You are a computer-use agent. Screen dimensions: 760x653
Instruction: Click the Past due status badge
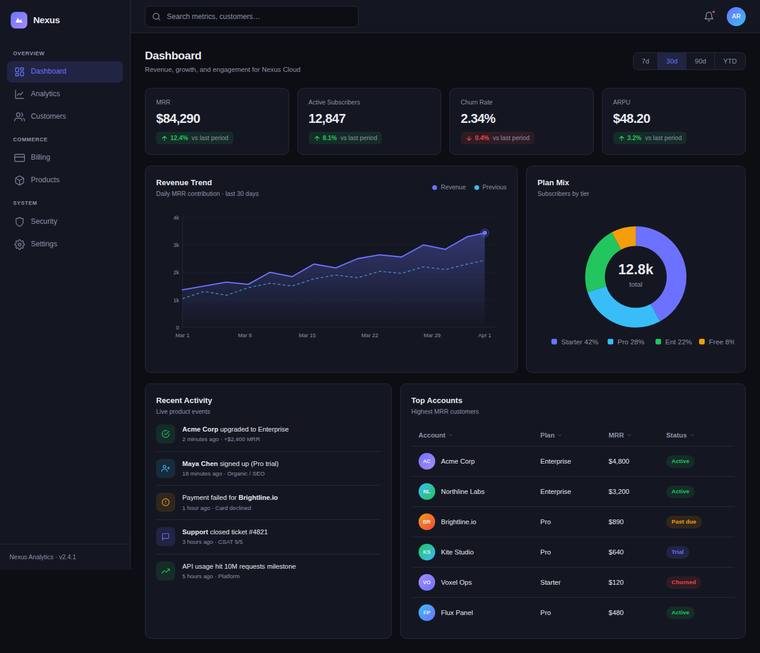(x=683, y=522)
